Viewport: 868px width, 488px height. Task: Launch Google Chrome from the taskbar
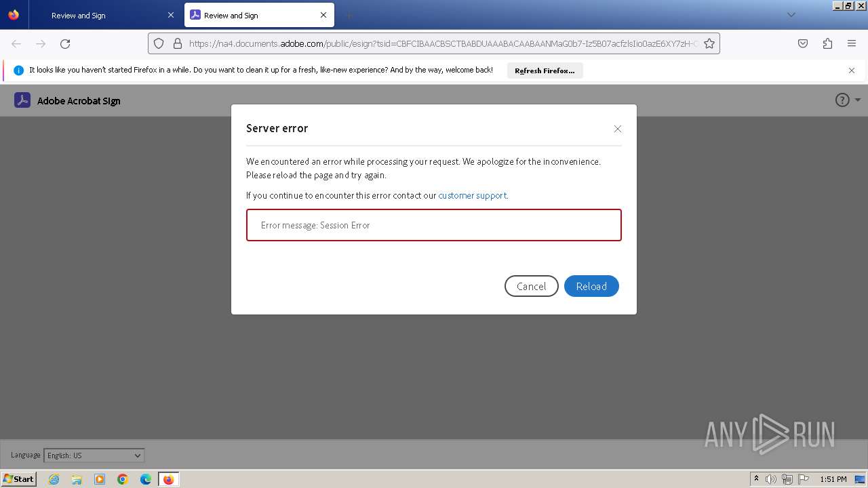(123, 479)
